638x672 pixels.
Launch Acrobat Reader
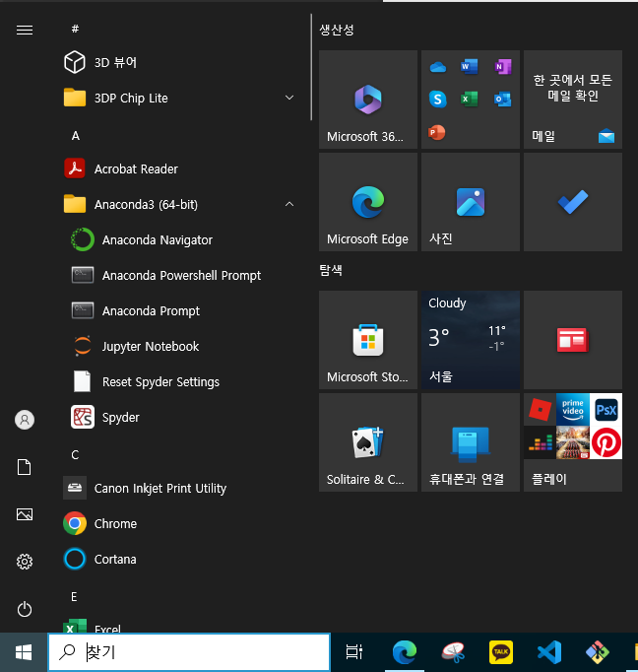[x=180, y=168]
